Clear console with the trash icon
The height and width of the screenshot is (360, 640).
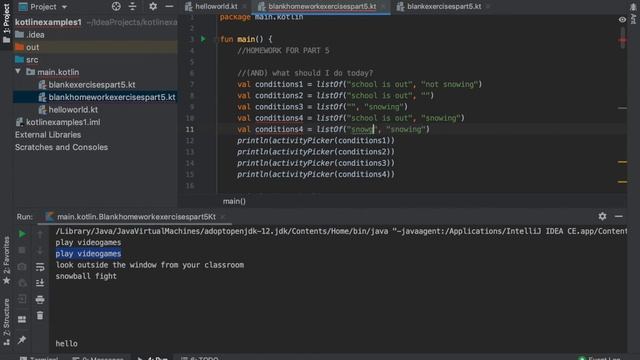tap(40, 315)
